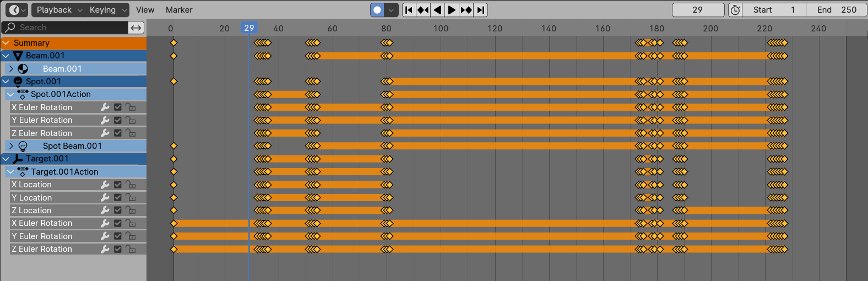Lock the Target X Euler Rotation channel
Screen dimensions: 868x281
131,223
